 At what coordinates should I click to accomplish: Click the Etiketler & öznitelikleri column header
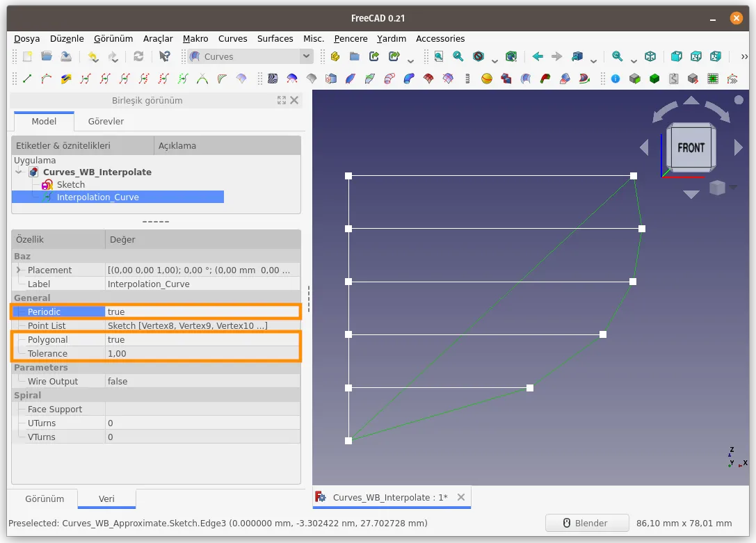point(83,145)
